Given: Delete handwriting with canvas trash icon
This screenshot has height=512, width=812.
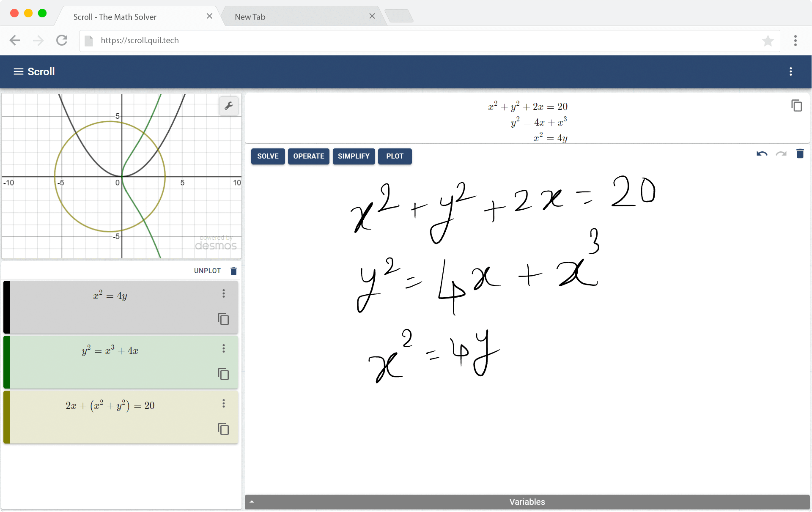Looking at the screenshot, I should coord(800,154).
